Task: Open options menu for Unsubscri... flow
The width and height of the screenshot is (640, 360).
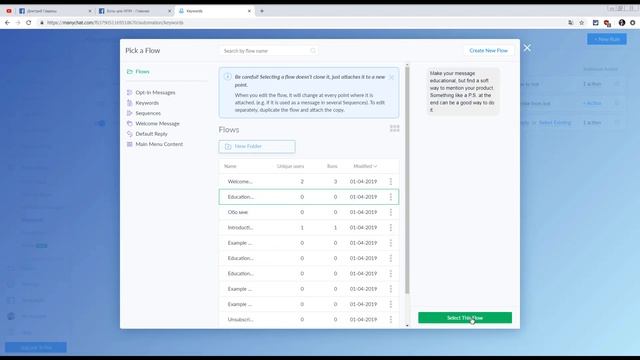Action: point(391,320)
